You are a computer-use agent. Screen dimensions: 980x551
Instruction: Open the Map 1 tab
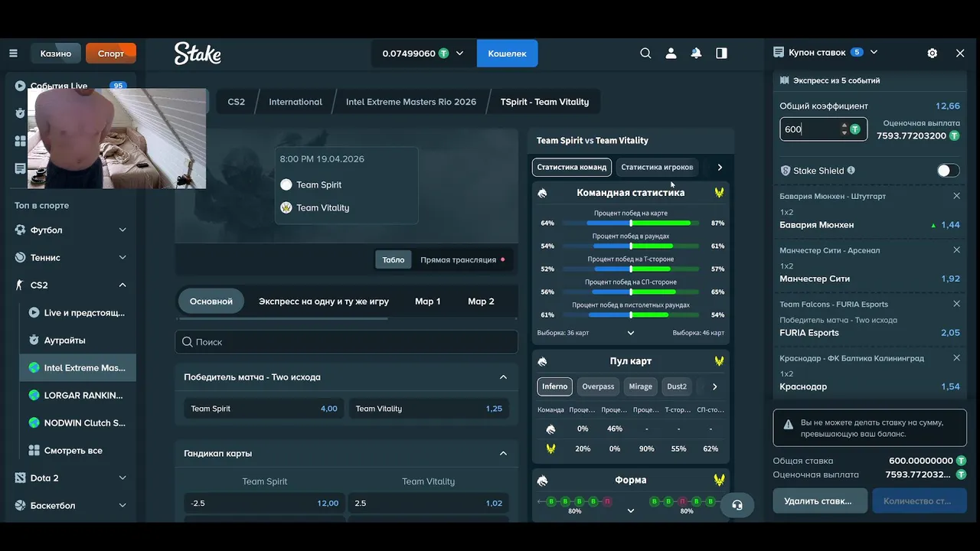428,301
